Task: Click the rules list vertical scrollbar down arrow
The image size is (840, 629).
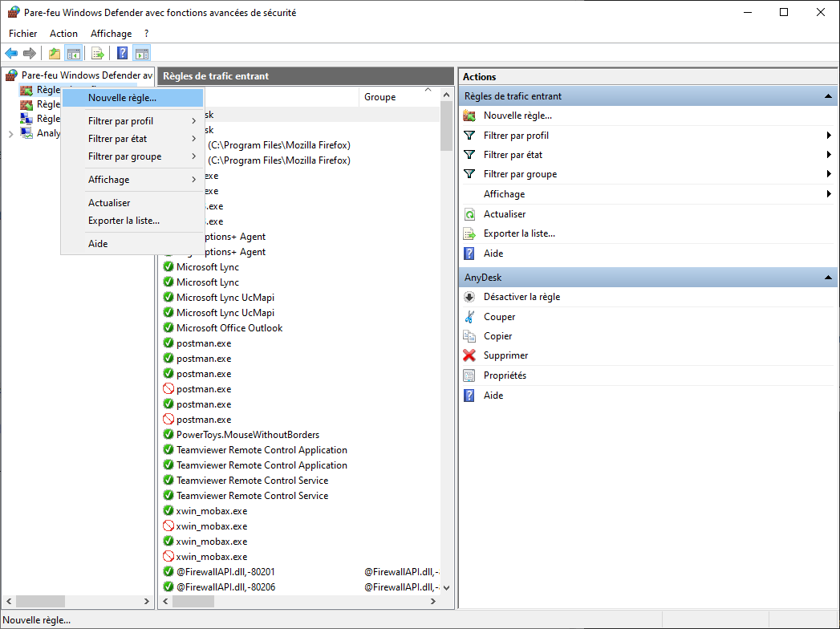Action: [x=447, y=586]
